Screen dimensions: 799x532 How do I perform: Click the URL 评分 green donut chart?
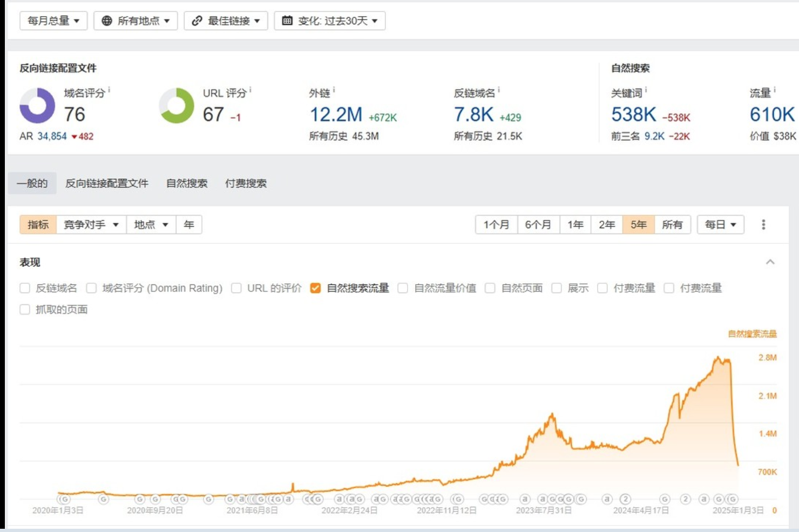[177, 106]
